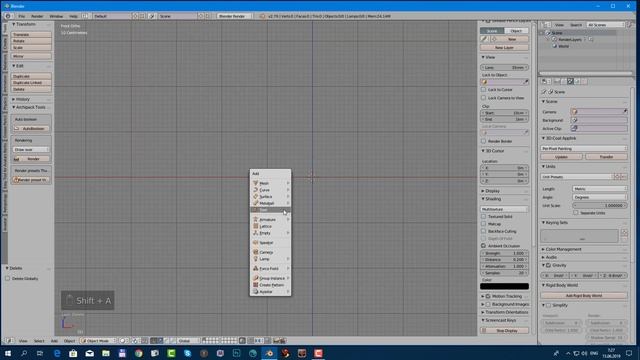Viewport: 640px width, 360px height.
Task: Expand the History panel
Action: point(13,99)
